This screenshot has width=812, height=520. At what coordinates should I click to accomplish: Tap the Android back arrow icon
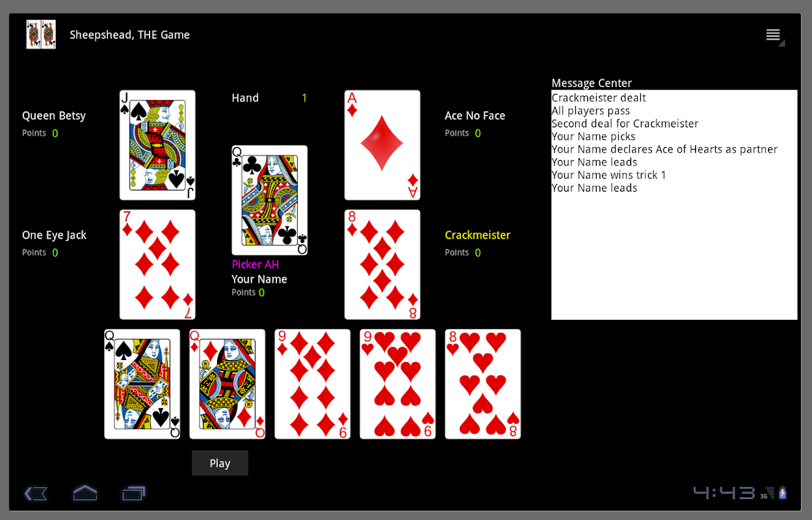pyautogui.click(x=36, y=494)
